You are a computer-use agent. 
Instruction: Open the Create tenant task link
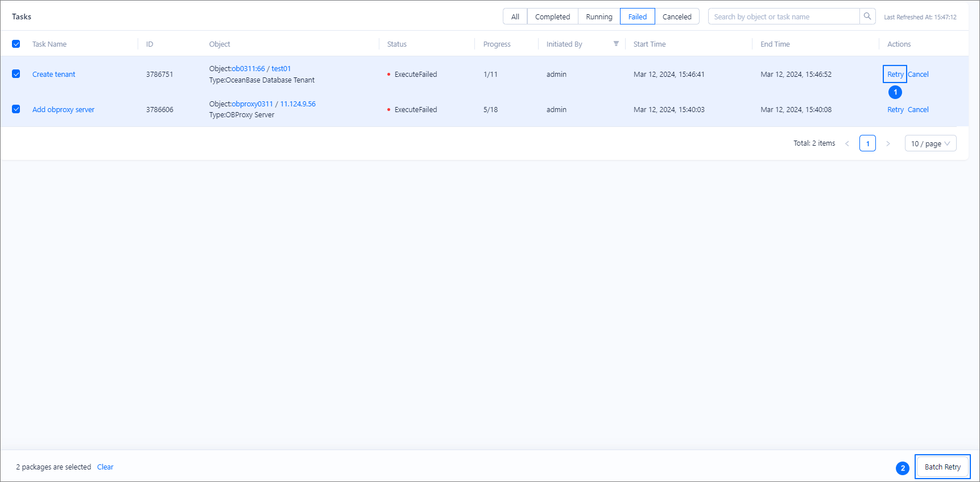[x=53, y=75]
